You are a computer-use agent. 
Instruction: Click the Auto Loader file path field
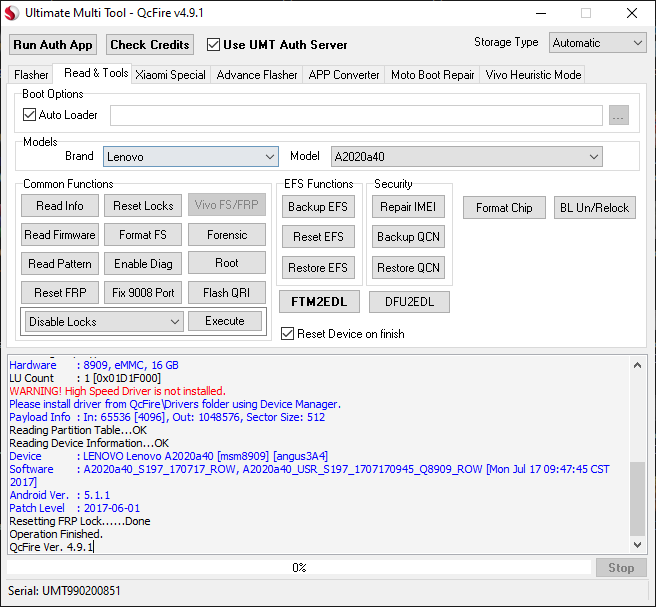tap(356, 115)
